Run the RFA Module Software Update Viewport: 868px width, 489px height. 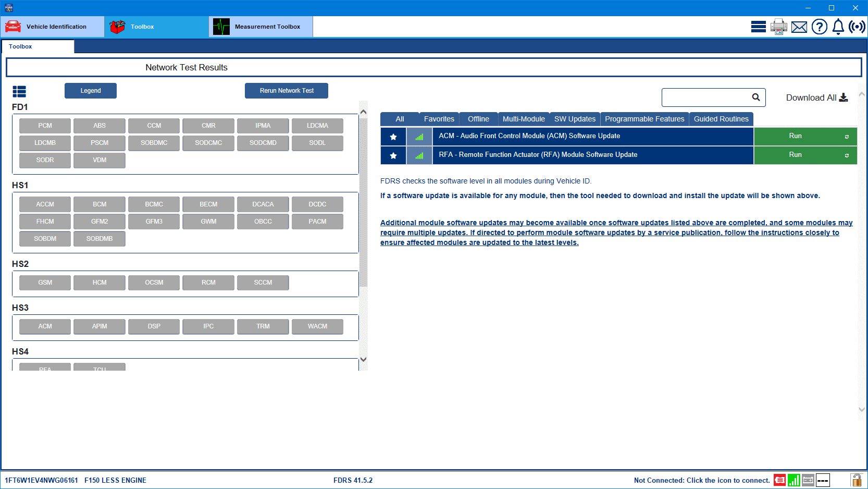coord(805,155)
